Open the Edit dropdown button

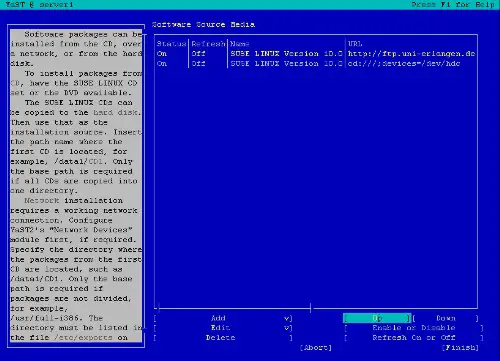pyautogui.click(x=223, y=328)
